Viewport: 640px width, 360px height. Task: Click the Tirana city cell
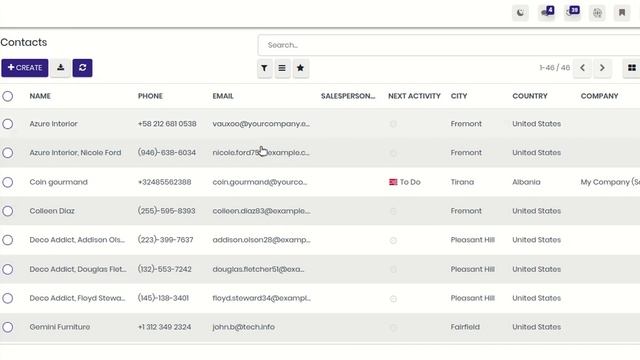(x=462, y=182)
